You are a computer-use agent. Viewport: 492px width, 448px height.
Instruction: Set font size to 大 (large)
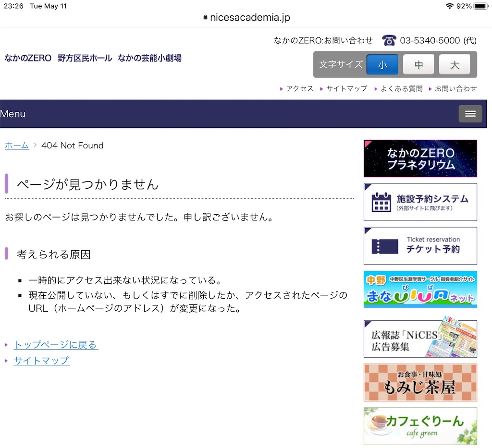coord(455,64)
